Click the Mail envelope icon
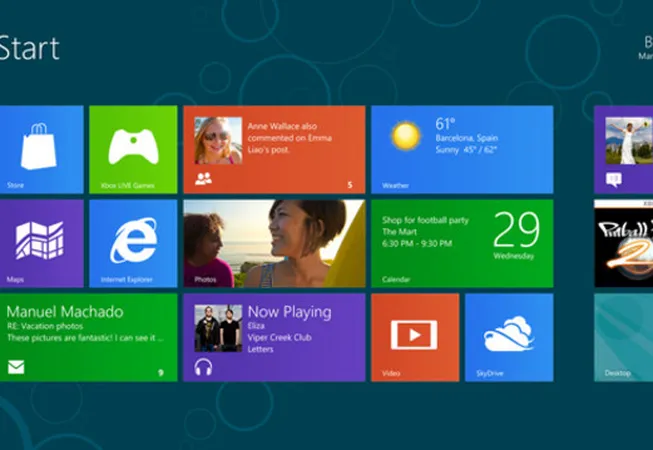Viewport: 653px width, 450px height. [x=16, y=367]
